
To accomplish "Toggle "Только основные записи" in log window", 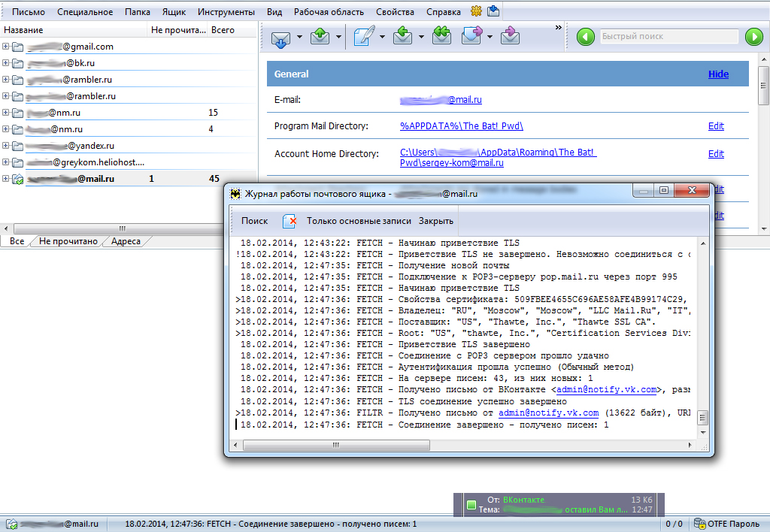I will pos(359,221).
